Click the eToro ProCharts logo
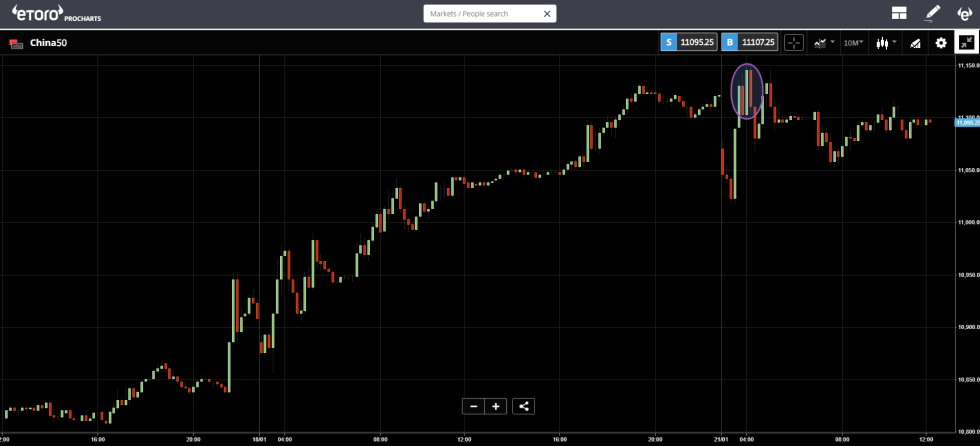The height and width of the screenshot is (446, 980). (x=57, y=13)
